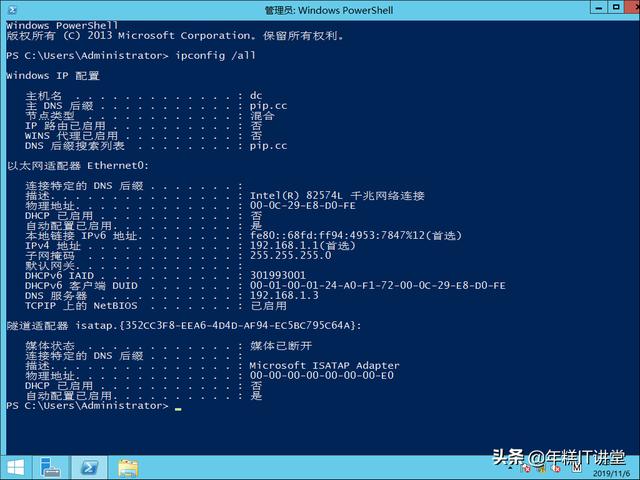Select media state '媒体已断开'
Image resolution: width=640 pixels, height=480 pixels.
[281, 346]
